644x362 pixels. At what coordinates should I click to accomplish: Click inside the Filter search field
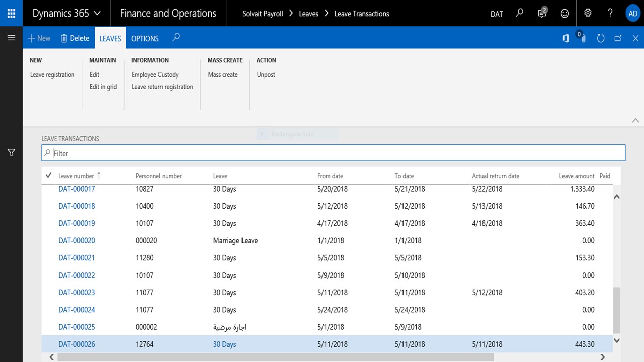334,153
